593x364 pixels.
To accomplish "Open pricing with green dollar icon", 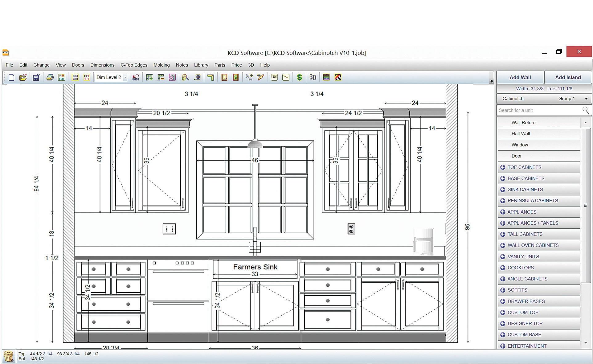I will (299, 77).
